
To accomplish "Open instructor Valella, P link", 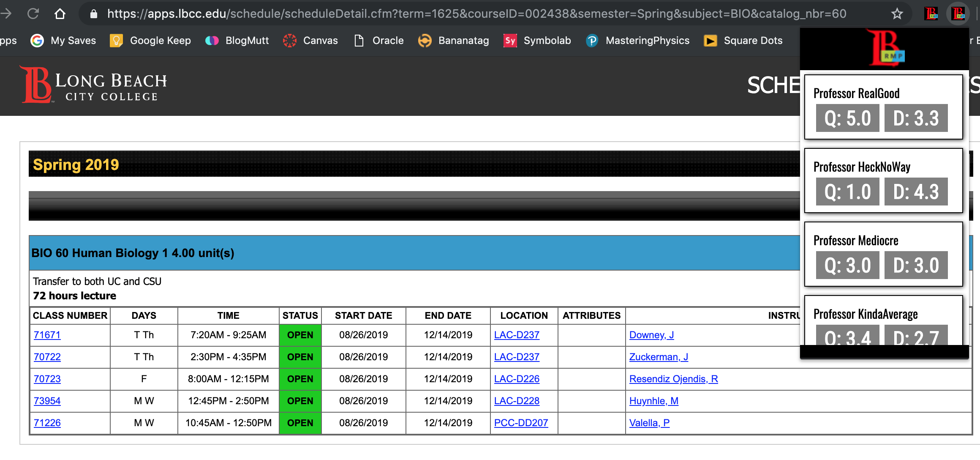I will point(649,423).
